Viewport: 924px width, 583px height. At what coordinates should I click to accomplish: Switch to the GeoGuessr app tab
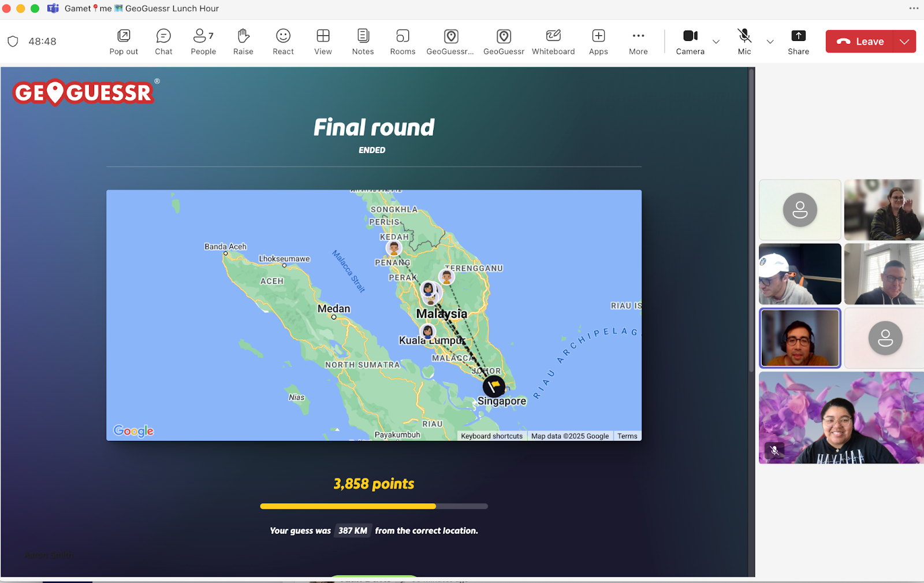coord(504,42)
